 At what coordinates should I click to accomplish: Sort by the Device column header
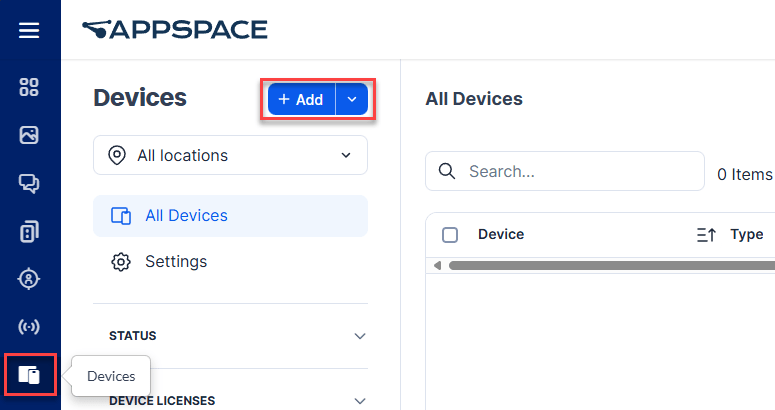point(501,235)
